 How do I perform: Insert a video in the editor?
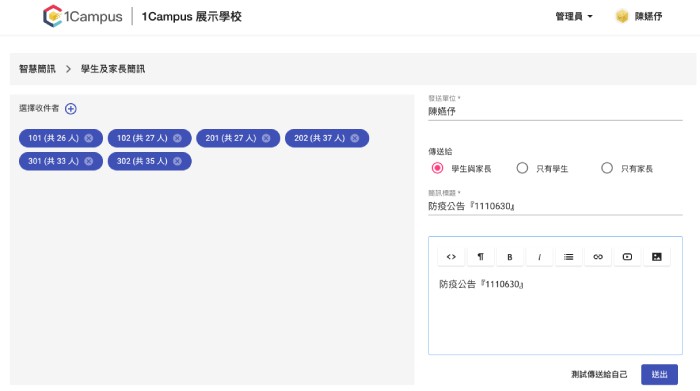pyautogui.click(x=627, y=257)
